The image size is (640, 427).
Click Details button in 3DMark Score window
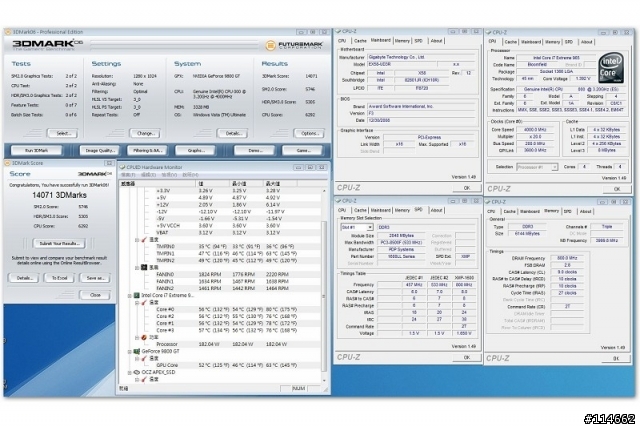tap(24, 278)
